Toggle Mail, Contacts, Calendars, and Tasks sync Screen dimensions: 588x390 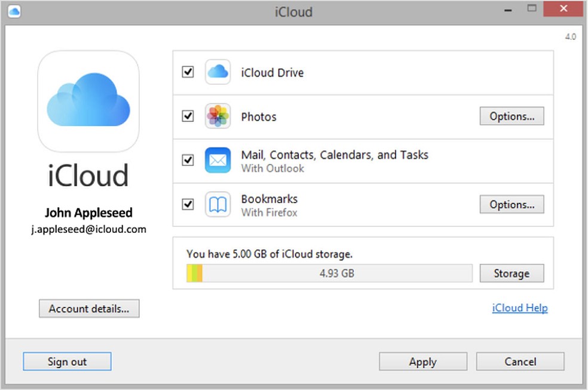pos(187,160)
